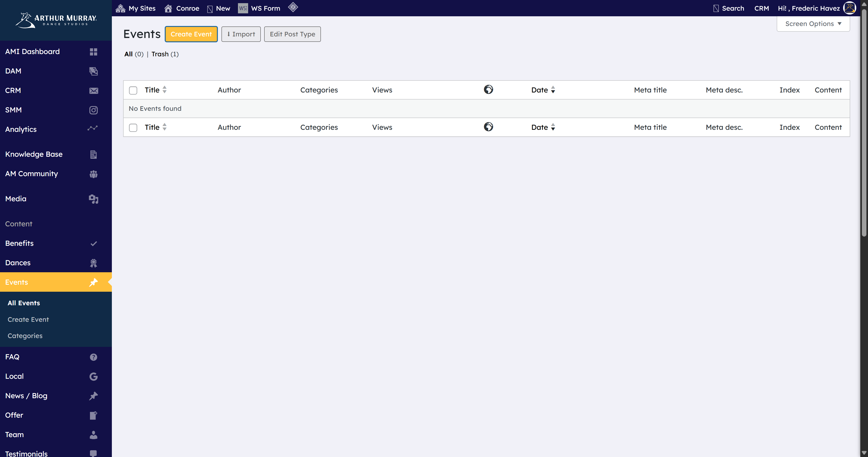Screen dimensions: 868x457
Task: Click the WS Form logo icon
Action: [243, 8]
